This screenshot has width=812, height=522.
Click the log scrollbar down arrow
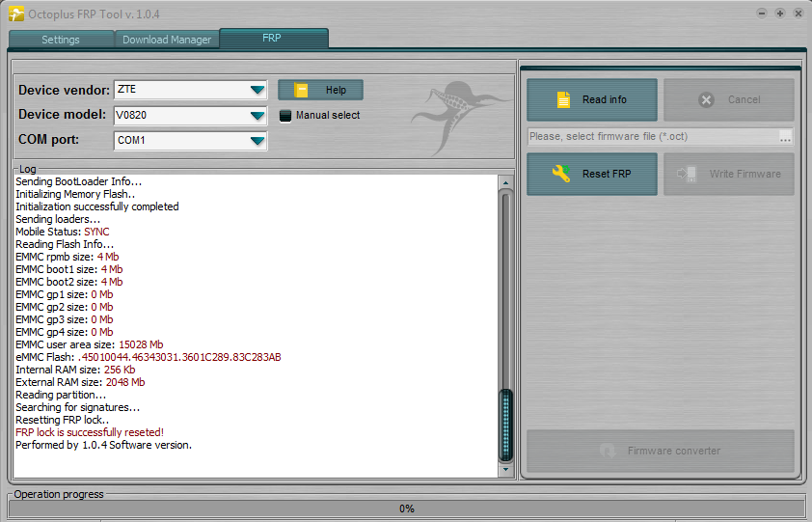505,470
